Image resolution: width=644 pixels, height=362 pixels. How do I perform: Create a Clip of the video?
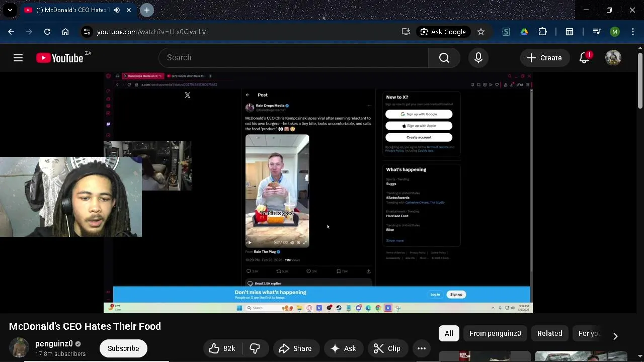[x=387, y=348]
